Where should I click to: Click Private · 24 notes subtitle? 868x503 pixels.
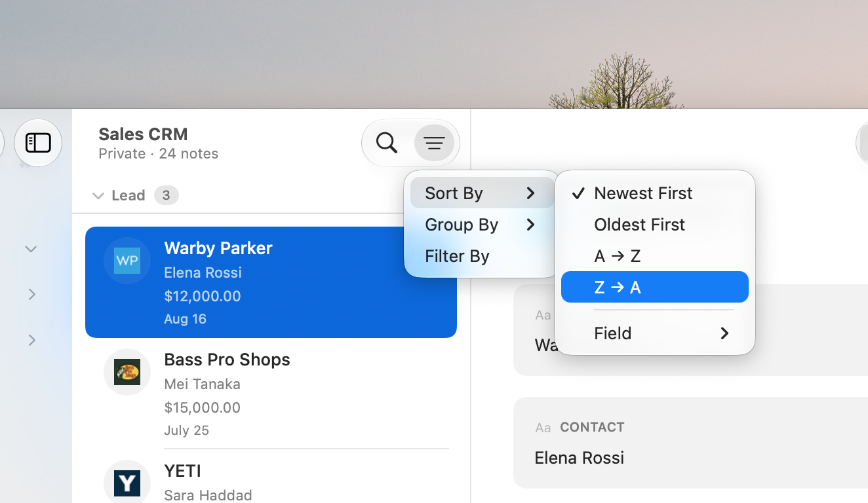click(158, 154)
